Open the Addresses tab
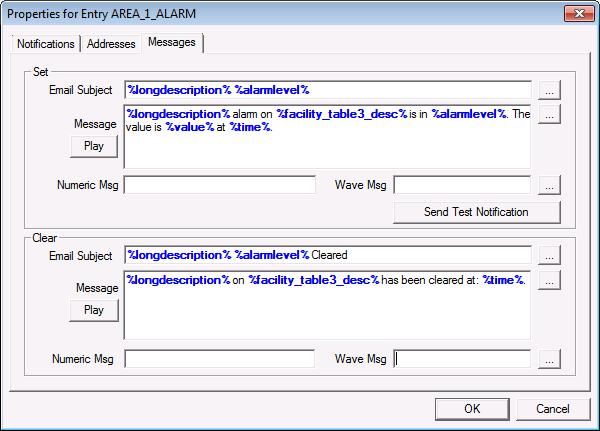Viewport: 600px width, 431px height. pos(111,44)
